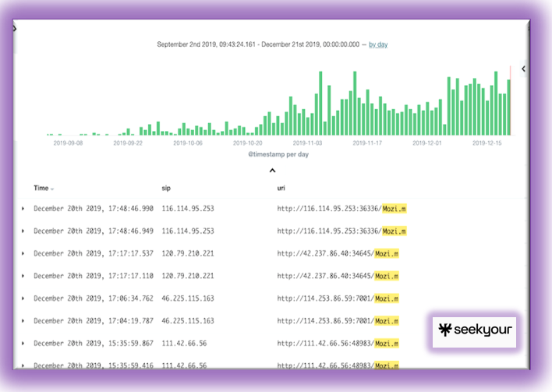Image resolution: width=552 pixels, height=392 pixels.
Task: Click sip 46.225.115.163 in 17:06:34.762 row
Action: [x=188, y=298]
